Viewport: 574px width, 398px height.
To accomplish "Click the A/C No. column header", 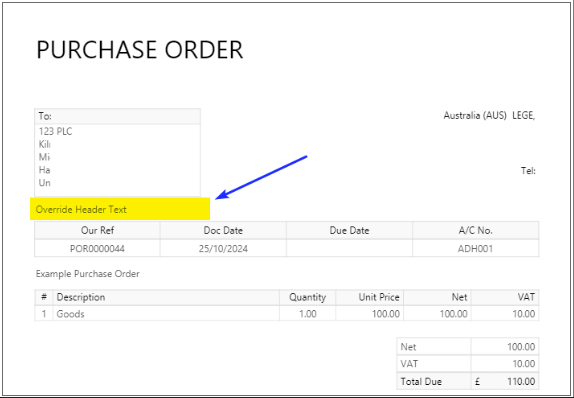I will pyautogui.click(x=476, y=230).
